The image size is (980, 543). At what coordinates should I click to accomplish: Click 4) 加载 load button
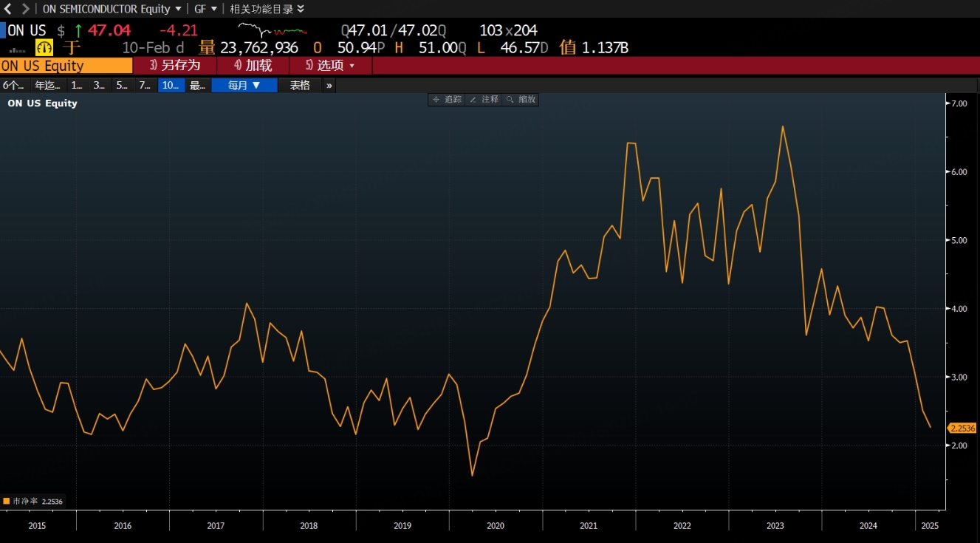pyautogui.click(x=253, y=65)
